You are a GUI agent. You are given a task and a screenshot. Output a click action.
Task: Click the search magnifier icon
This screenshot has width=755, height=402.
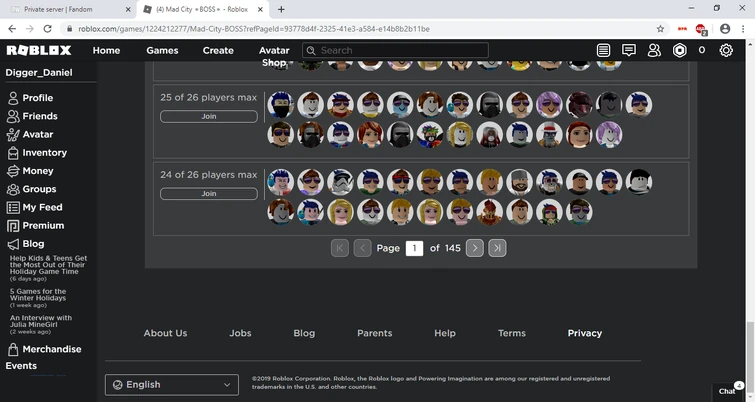click(x=311, y=50)
